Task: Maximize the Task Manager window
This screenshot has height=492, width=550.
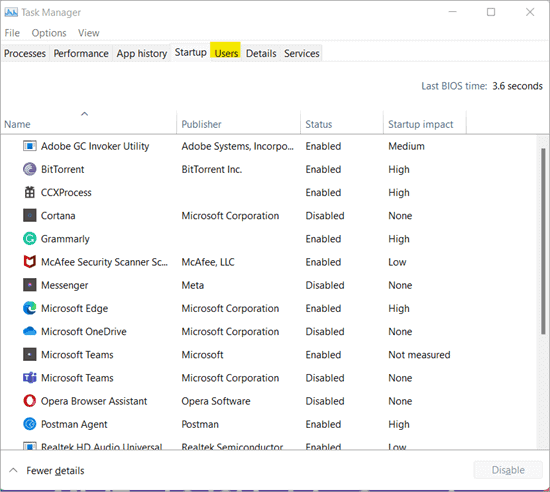Action: (x=491, y=12)
